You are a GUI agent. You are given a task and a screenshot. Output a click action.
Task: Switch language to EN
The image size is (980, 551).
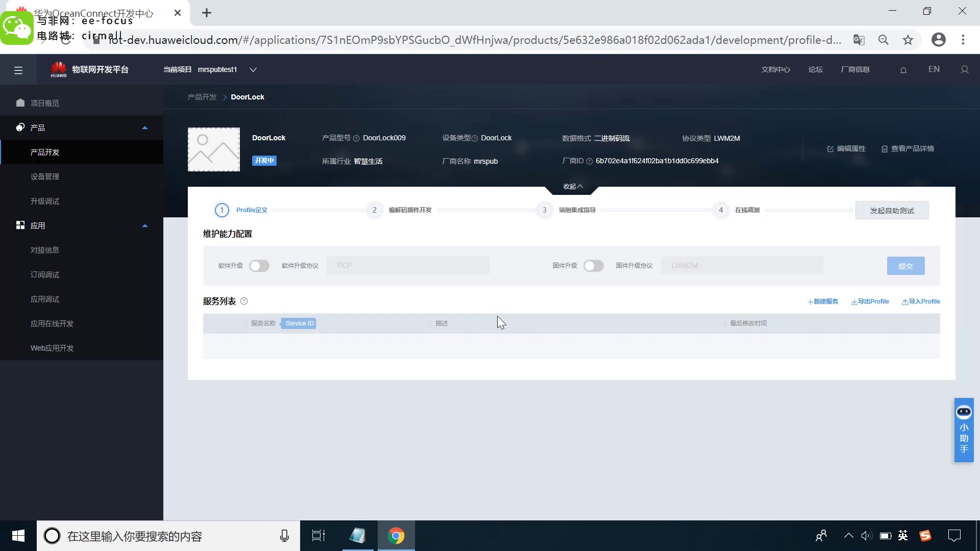pyautogui.click(x=934, y=69)
